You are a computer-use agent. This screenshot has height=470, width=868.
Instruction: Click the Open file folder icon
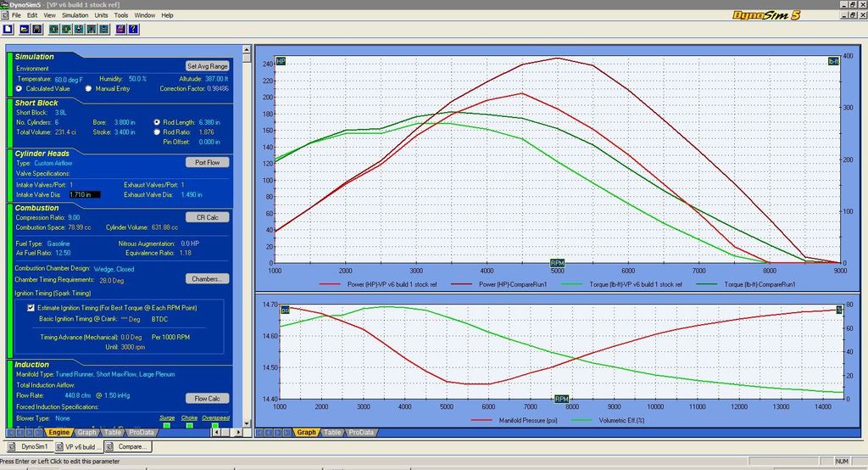point(25,29)
